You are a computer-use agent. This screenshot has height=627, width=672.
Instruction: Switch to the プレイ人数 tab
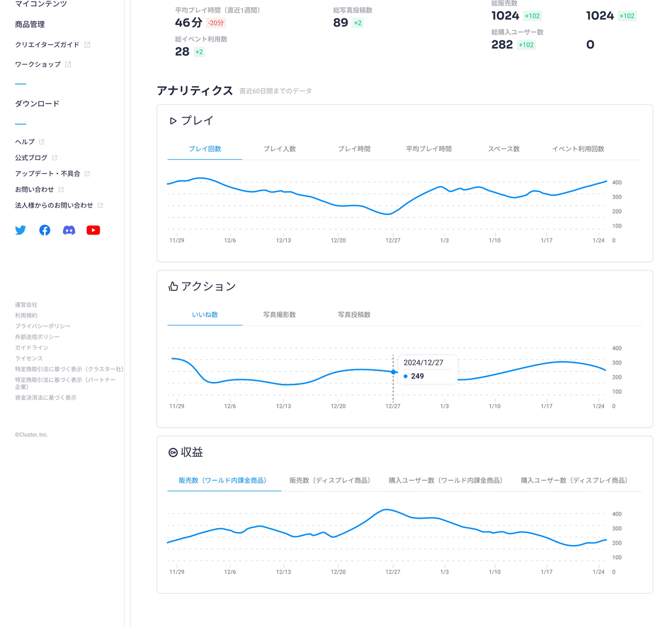[279, 149]
